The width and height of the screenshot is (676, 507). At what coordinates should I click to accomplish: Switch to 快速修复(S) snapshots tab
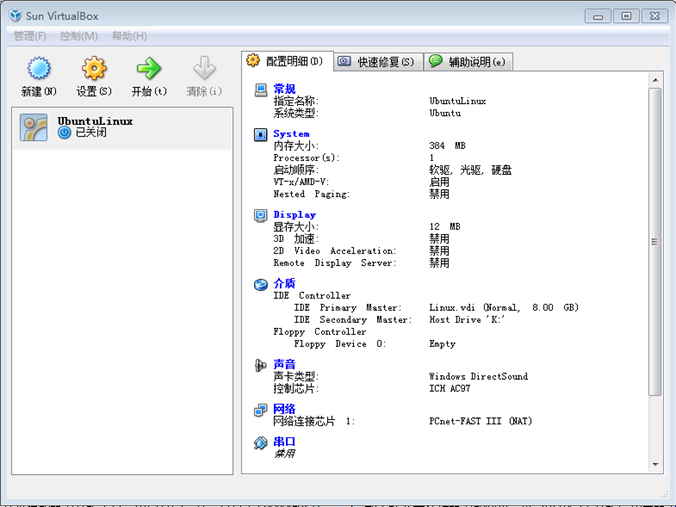[x=378, y=62]
